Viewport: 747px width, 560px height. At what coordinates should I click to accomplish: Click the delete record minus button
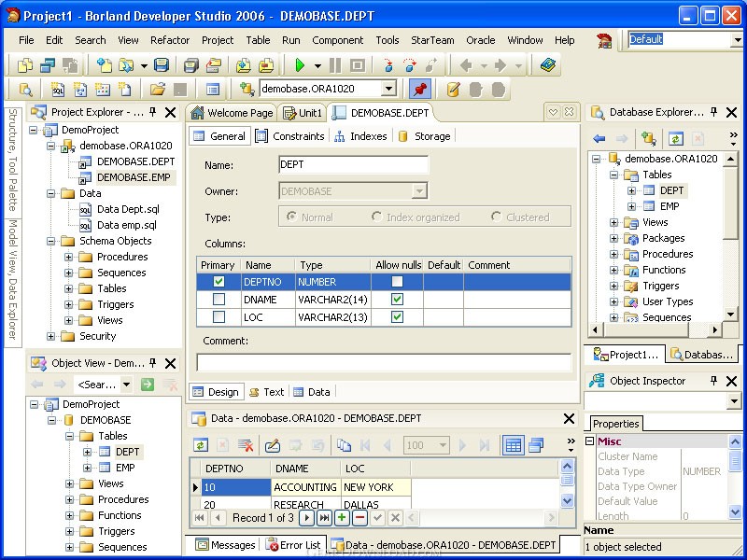(x=360, y=518)
